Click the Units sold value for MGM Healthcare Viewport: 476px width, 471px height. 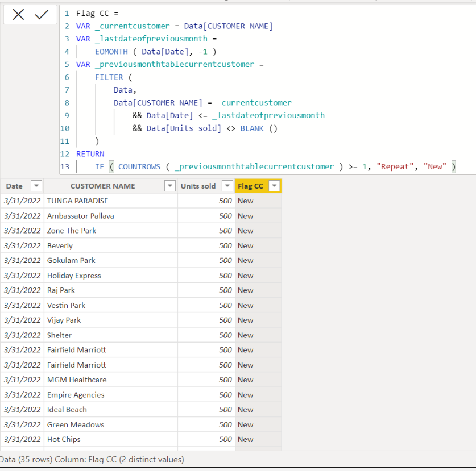pos(206,380)
